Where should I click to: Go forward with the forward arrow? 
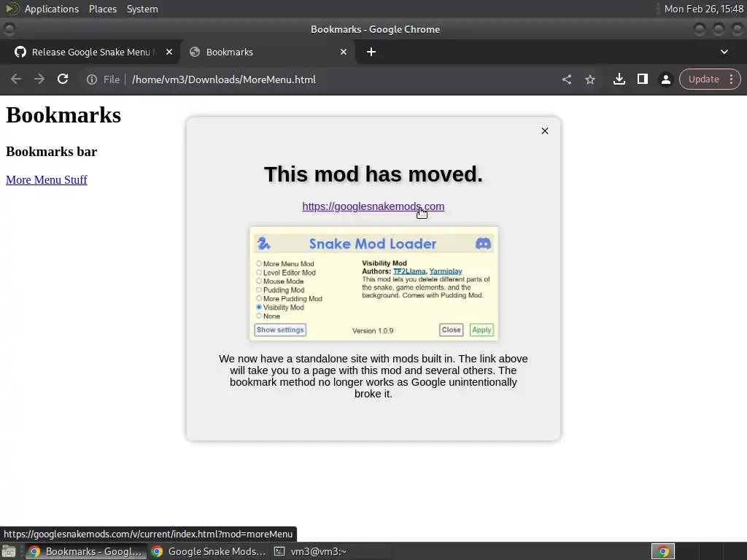click(x=39, y=79)
